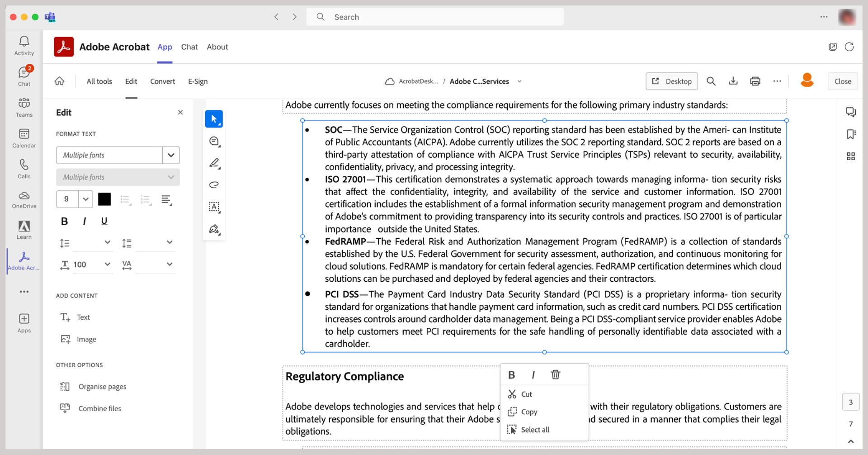The height and width of the screenshot is (455, 868).
Task: Select the text box tool
Action: tap(214, 207)
